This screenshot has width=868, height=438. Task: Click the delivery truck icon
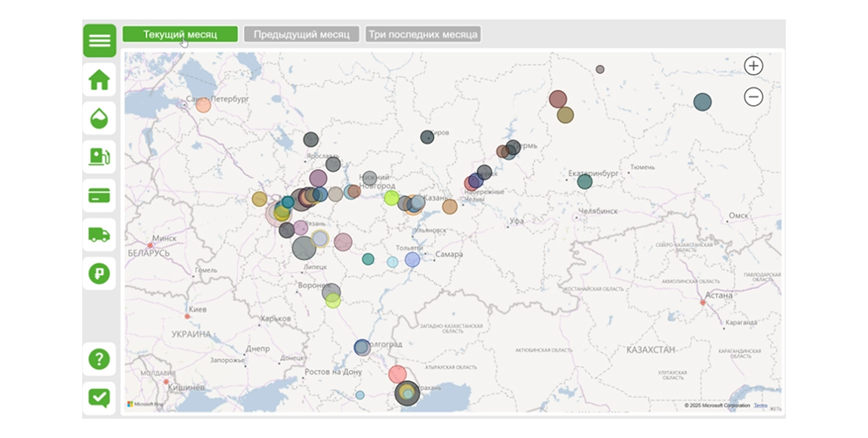pos(100,235)
